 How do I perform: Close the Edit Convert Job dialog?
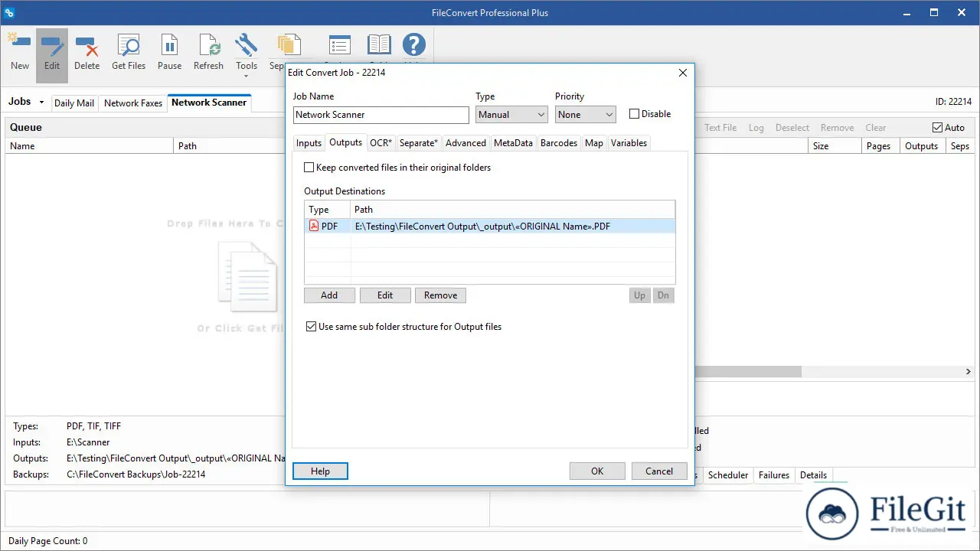683,73
